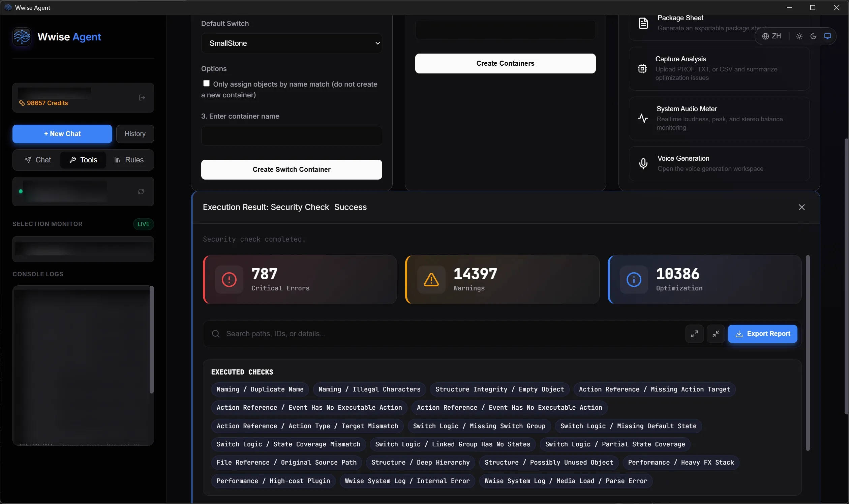Export the security check report

coord(762,334)
